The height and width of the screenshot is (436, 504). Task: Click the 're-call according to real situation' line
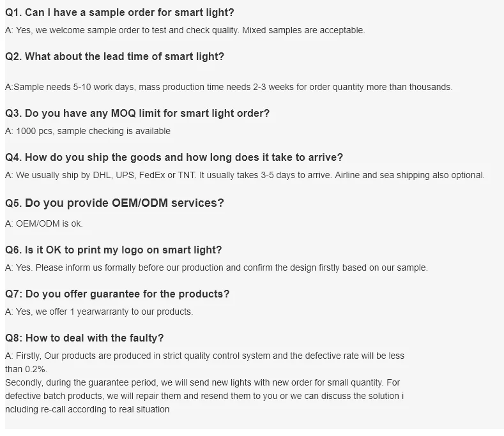(87, 409)
